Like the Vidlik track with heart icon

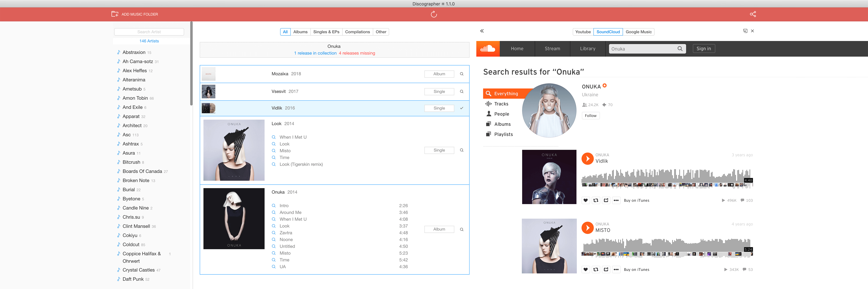click(x=586, y=200)
